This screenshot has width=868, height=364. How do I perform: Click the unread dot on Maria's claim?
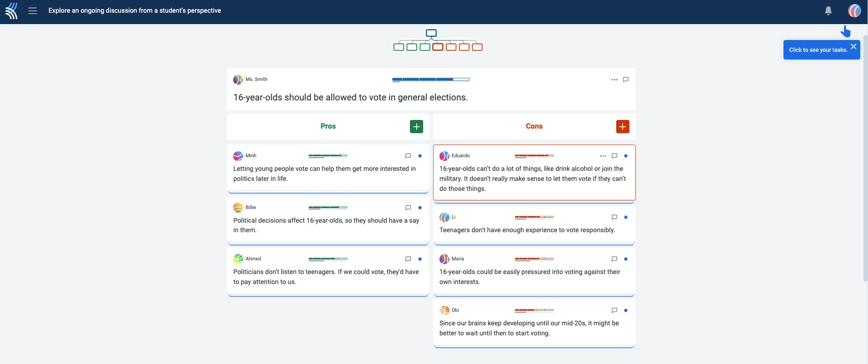point(626,259)
